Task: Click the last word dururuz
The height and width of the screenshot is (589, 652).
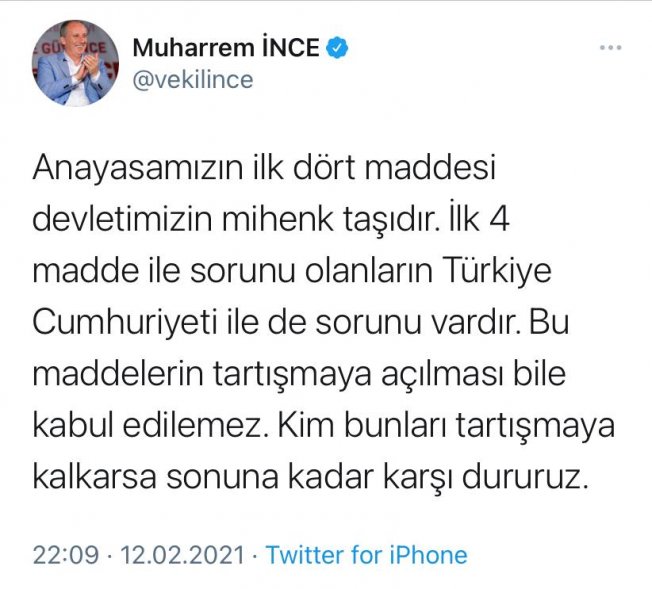Action: [526, 477]
